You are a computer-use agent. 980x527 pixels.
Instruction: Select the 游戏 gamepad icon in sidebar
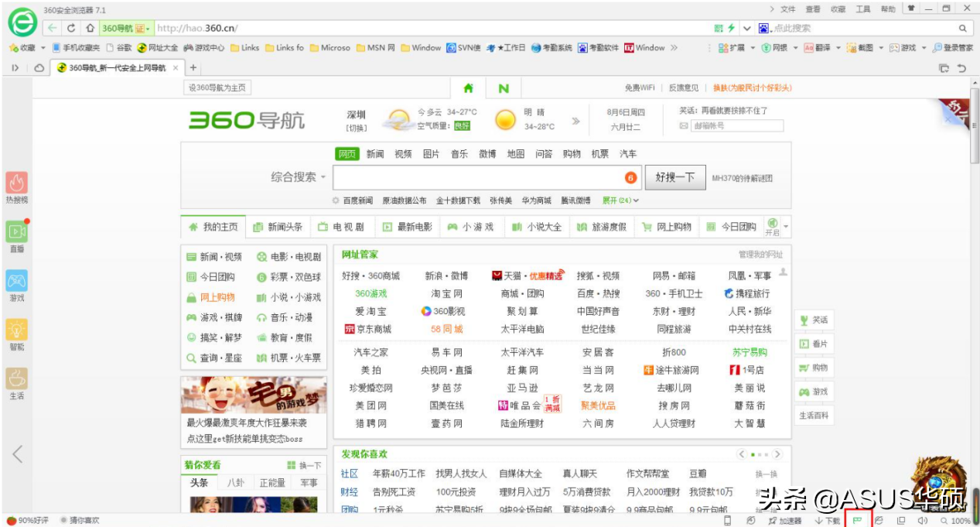click(x=16, y=282)
